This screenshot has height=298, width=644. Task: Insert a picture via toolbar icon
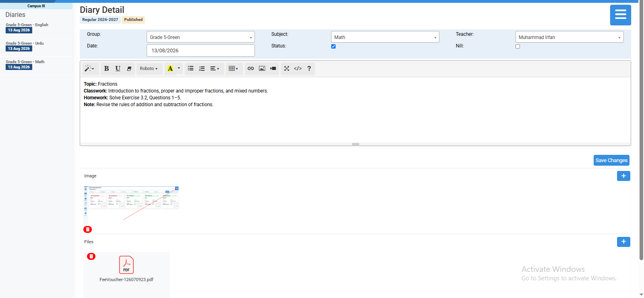click(262, 69)
